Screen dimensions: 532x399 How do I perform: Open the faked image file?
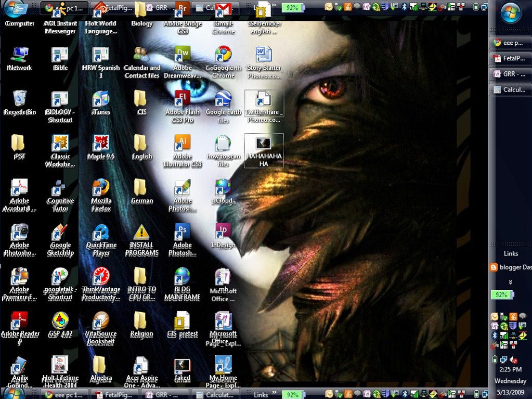(182, 368)
